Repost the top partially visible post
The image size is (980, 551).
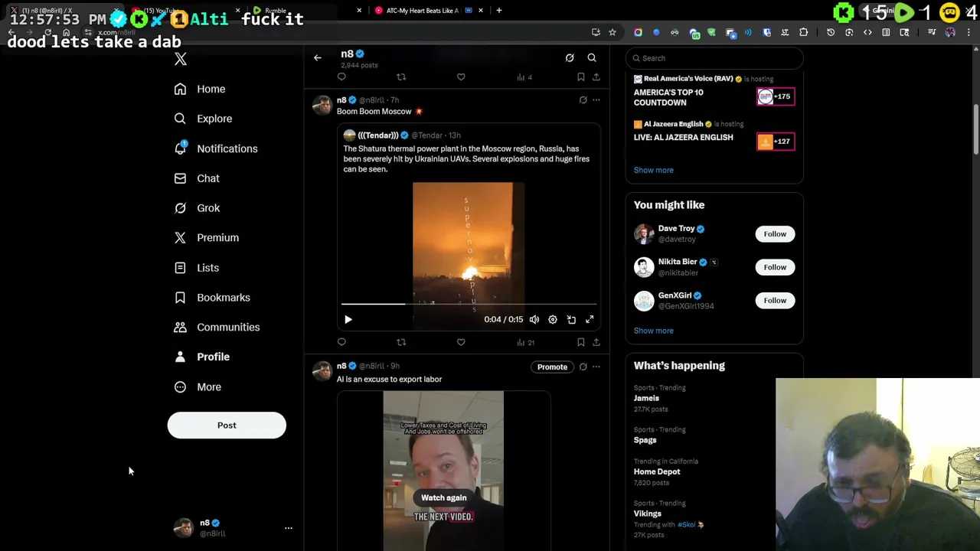click(x=401, y=77)
